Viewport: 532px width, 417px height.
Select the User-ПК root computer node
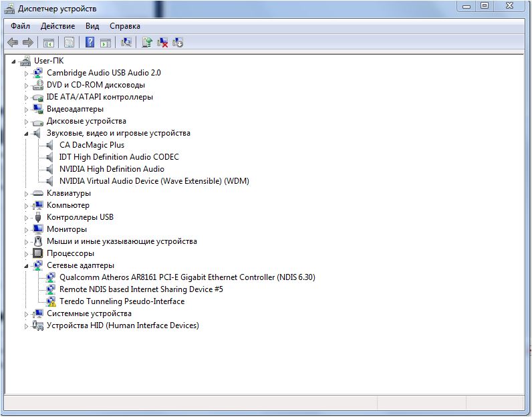49,61
